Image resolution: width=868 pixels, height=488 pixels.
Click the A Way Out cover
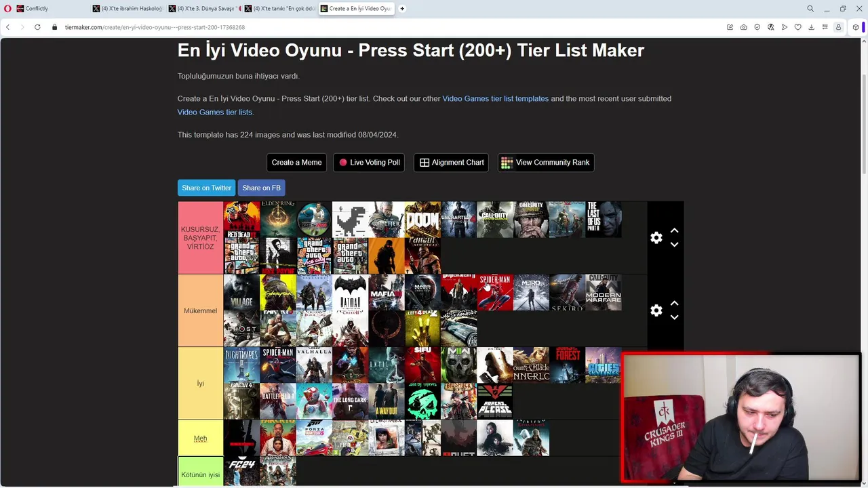tap(386, 401)
